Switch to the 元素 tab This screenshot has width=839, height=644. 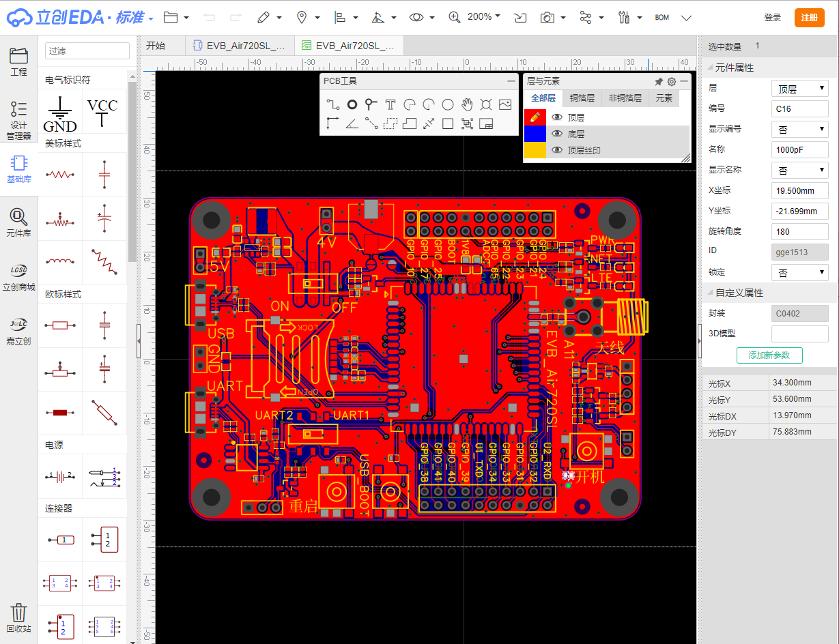(664, 98)
